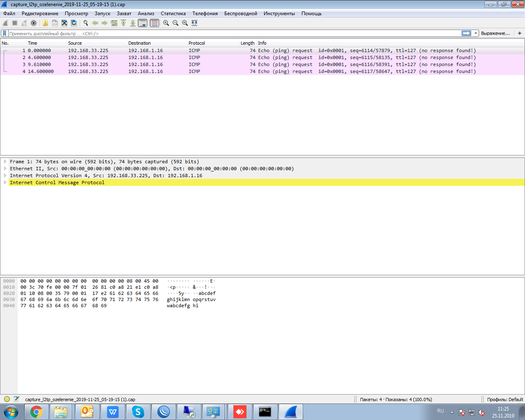Go to first packet arrow icon
Viewport: 525px width, 420px height.
coord(123,23)
